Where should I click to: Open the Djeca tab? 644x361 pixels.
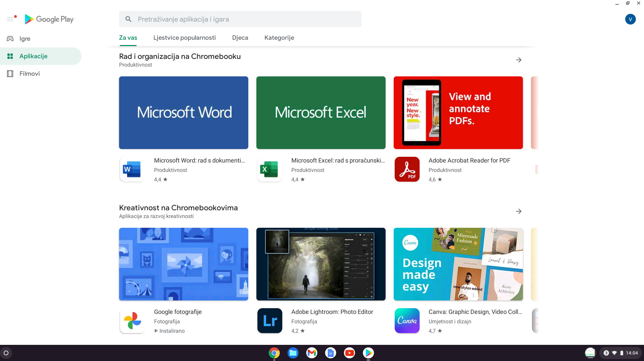click(240, 38)
